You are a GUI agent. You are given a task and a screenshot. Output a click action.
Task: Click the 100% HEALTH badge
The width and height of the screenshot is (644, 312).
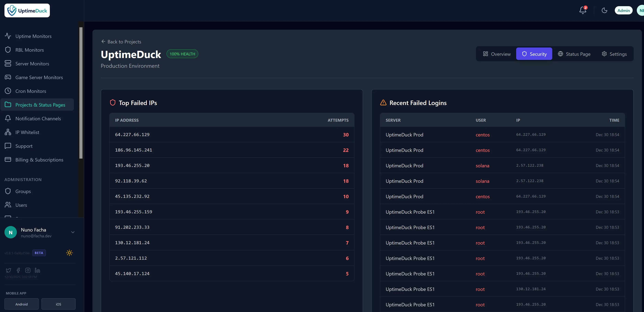coord(182,54)
